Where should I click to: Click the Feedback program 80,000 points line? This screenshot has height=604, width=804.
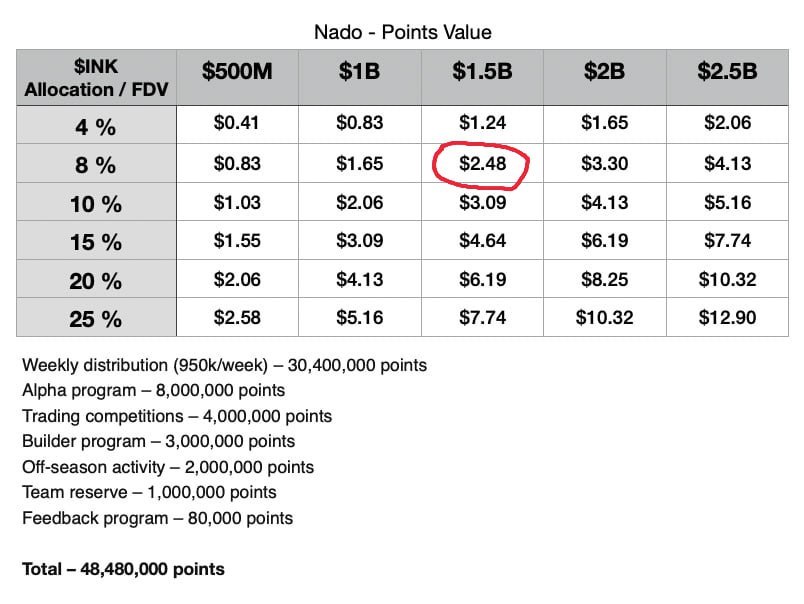click(157, 518)
